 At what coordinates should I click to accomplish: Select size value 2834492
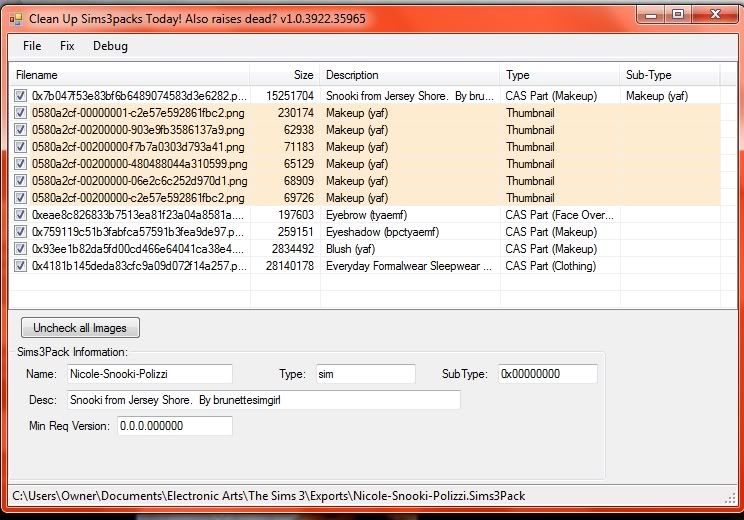[x=293, y=249]
